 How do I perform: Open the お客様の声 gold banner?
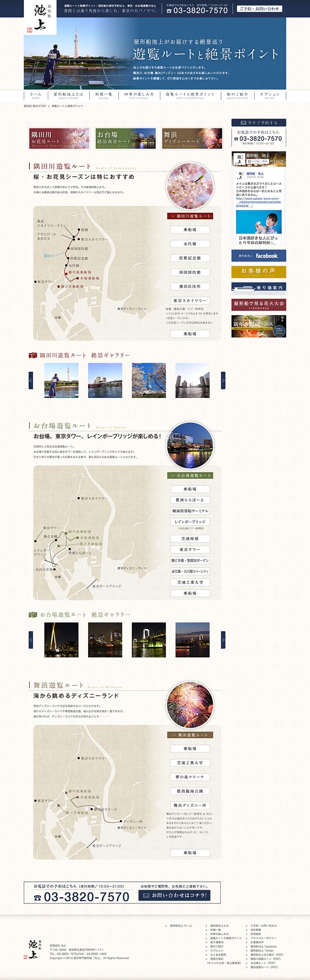pos(259,272)
